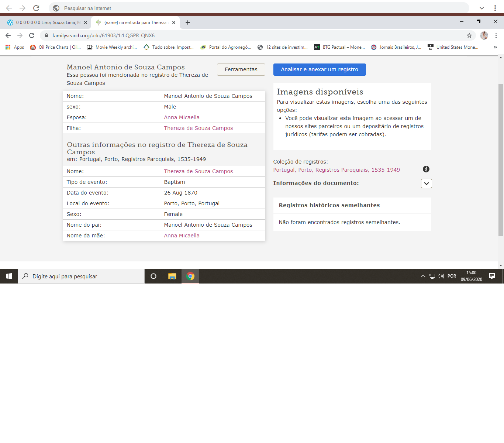Viewport: 504px width, 443px height.
Task: Click Analisar e anexar um registro
Action: pyautogui.click(x=320, y=69)
